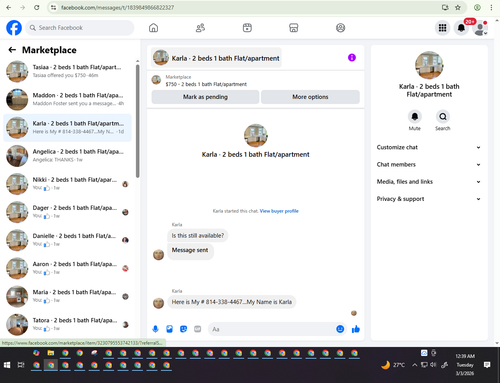Open the Friends icon in top navigation
500x383 pixels.
[200, 28]
